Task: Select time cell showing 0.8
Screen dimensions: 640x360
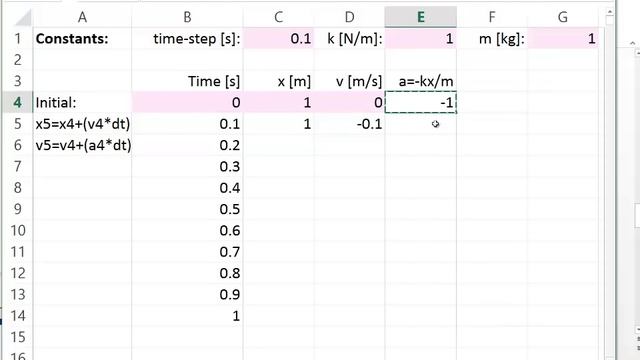Action: (x=187, y=273)
